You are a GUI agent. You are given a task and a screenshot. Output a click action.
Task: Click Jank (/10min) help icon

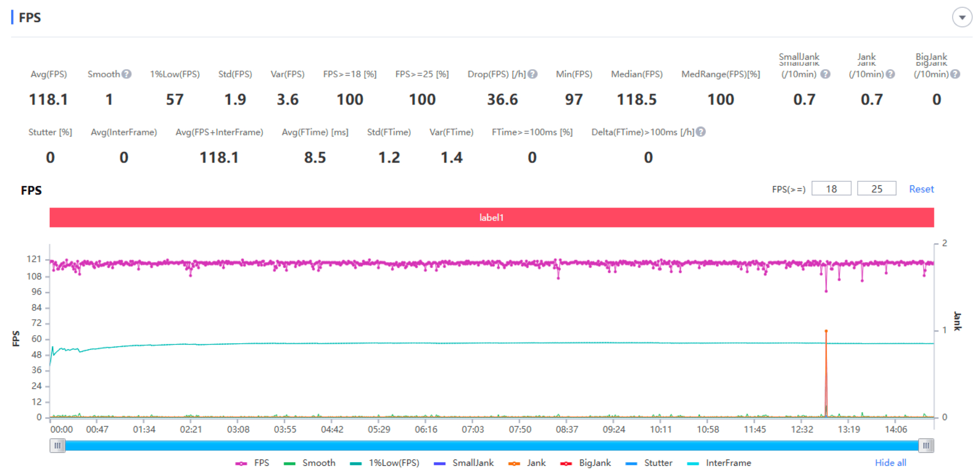(890, 74)
